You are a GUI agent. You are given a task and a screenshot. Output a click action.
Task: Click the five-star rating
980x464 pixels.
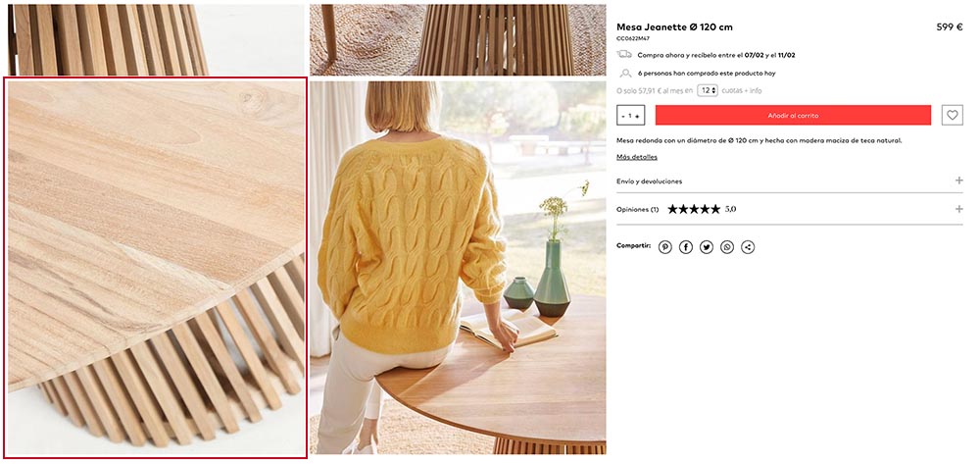pos(694,209)
